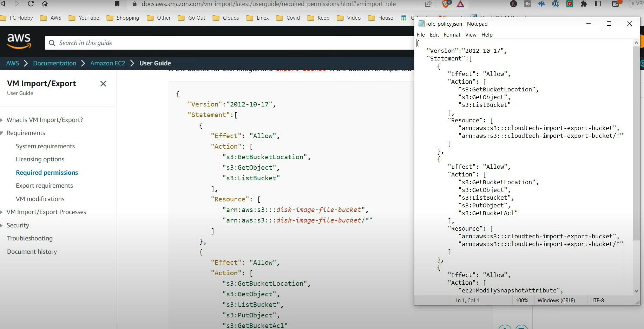Click the blue waveform extension icon

click(x=541, y=4)
